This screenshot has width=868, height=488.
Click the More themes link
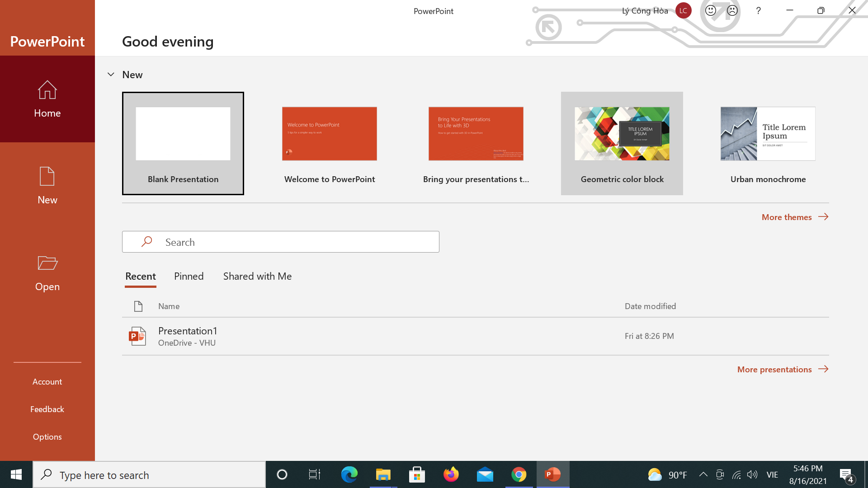pyautogui.click(x=795, y=217)
